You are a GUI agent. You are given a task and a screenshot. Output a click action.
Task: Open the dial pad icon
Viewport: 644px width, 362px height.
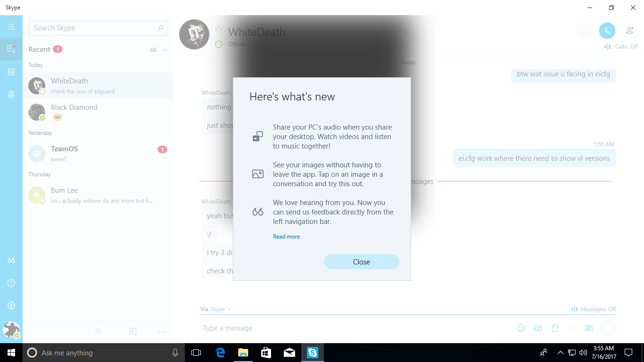click(98, 332)
